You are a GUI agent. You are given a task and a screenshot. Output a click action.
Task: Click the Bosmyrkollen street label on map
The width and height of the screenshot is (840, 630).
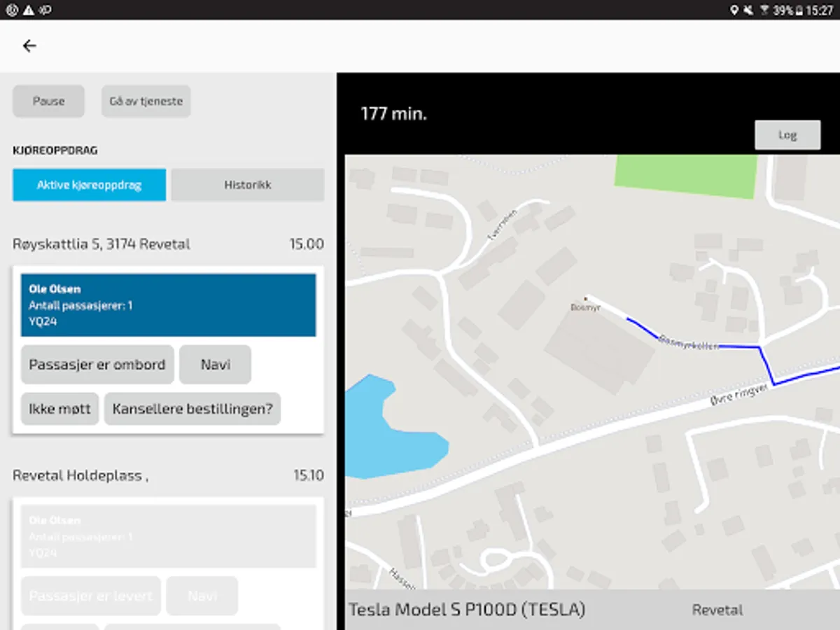[689, 342]
